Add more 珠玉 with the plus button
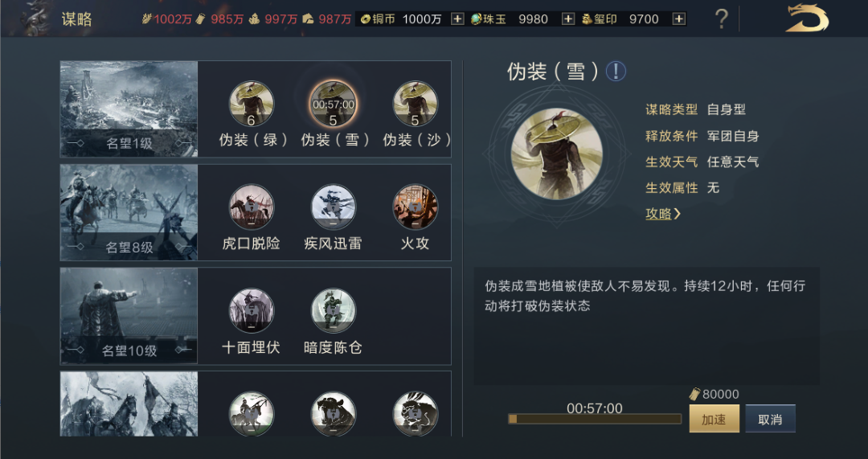Viewport: 868px width, 459px height. [x=568, y=19]
